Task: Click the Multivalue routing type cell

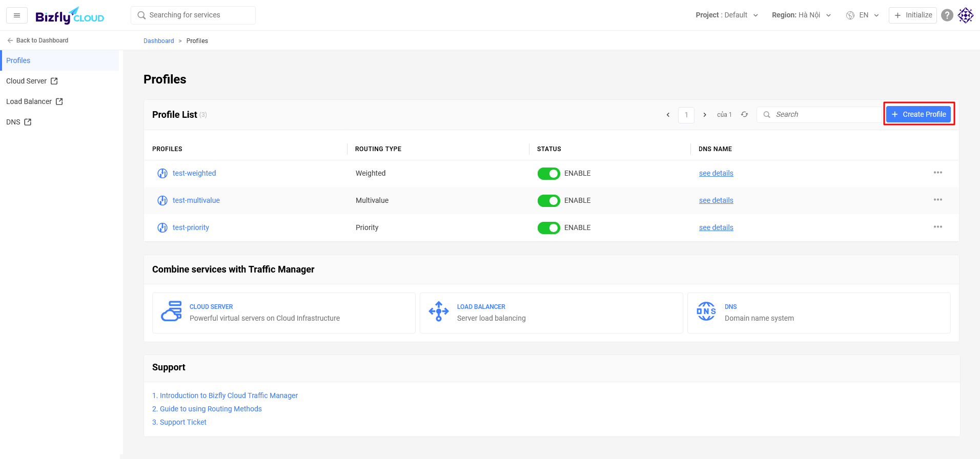Action: point(372,200)
